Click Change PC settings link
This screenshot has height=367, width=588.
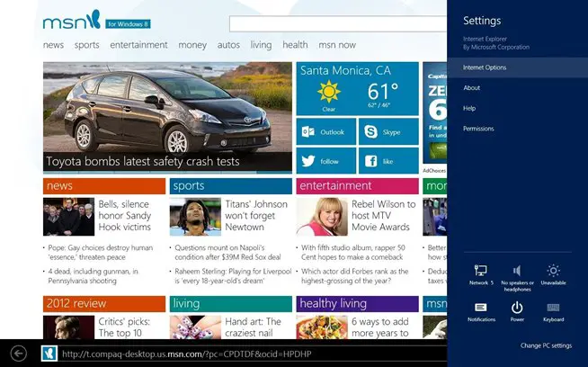[x=546, y=345]
